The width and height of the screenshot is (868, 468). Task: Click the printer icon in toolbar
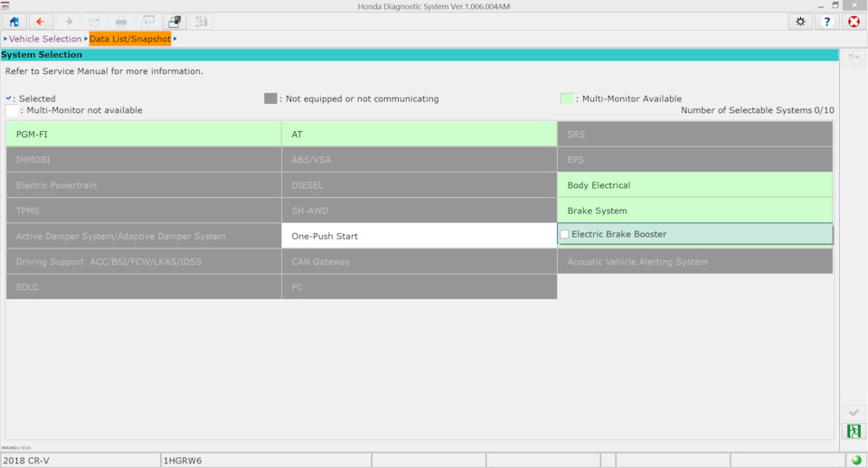120,22
